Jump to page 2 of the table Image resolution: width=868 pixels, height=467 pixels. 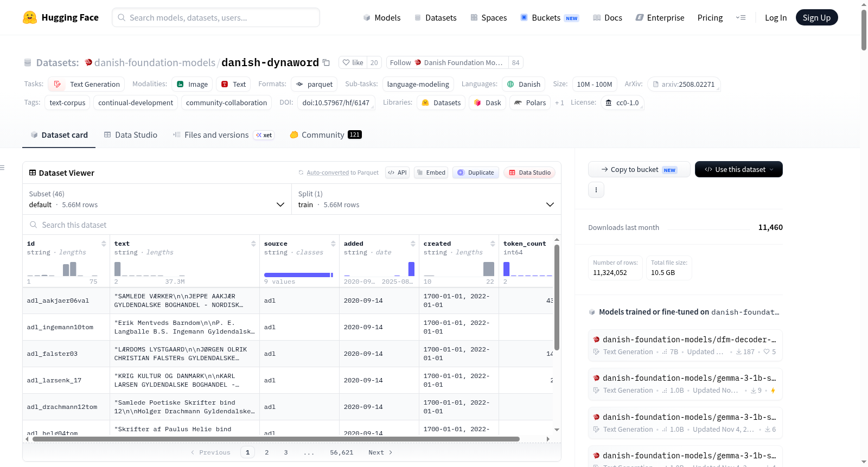[267, 452]
